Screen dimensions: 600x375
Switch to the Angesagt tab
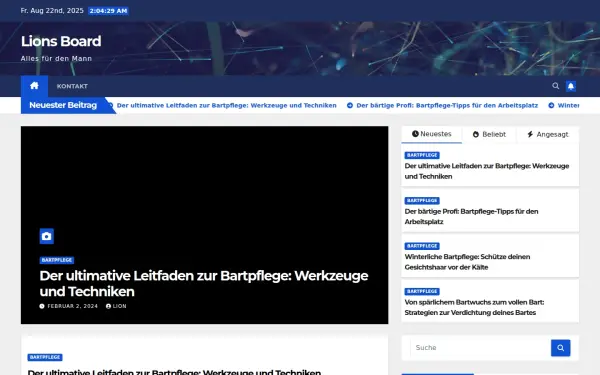548,134
